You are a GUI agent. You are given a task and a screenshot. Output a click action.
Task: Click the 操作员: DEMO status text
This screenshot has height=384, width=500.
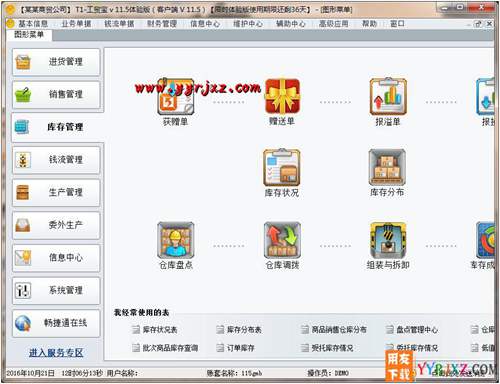click(x=328, y=373)
